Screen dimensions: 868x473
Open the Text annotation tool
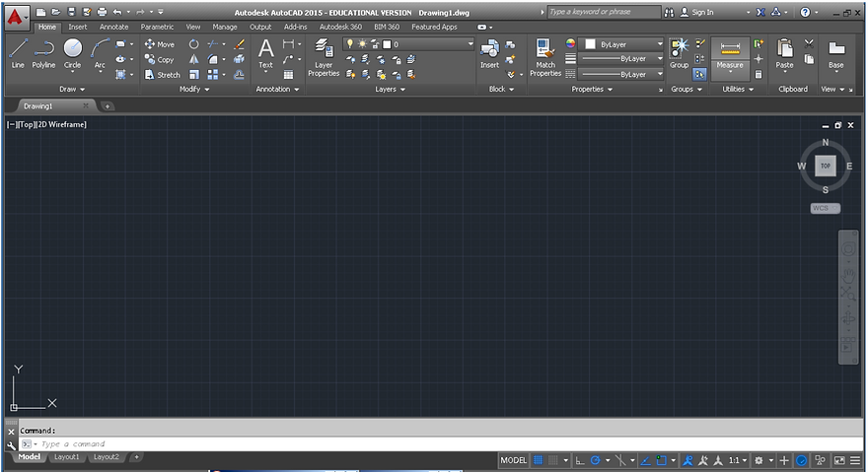click(x=265, y=53)
